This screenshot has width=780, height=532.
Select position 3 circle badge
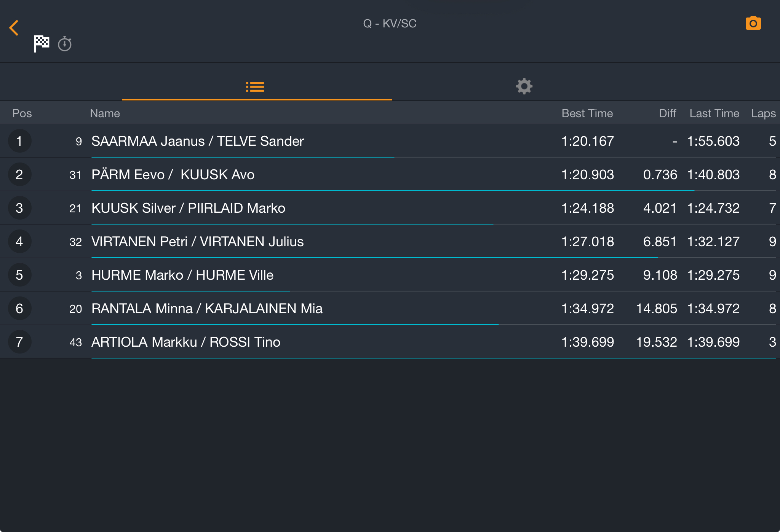(19, 208)
